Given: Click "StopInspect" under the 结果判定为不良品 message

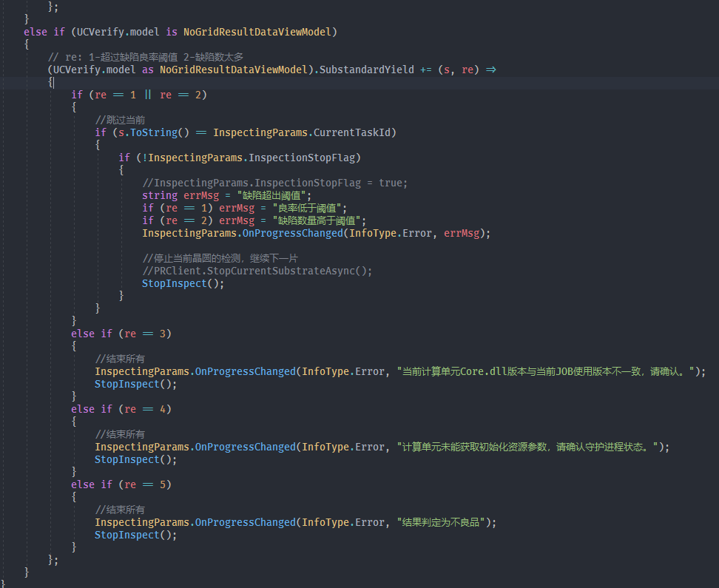Looking at the screenshot, I should pyautogui.click(x=127, y=535).
